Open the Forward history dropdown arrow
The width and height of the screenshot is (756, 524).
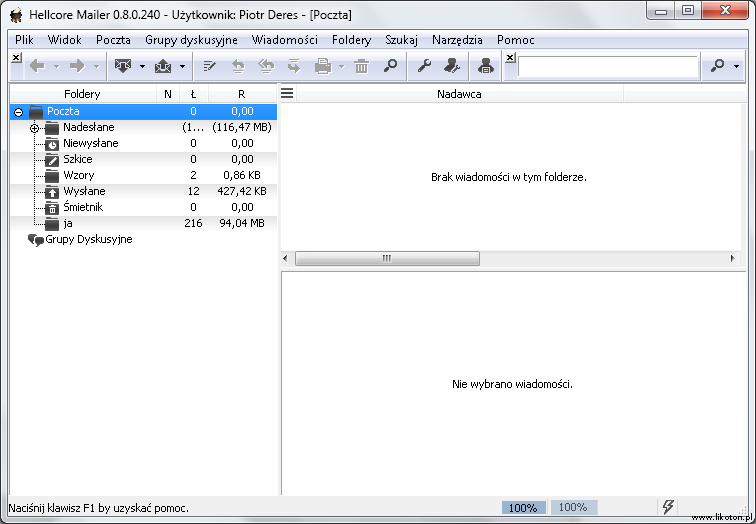pos(96,67)
